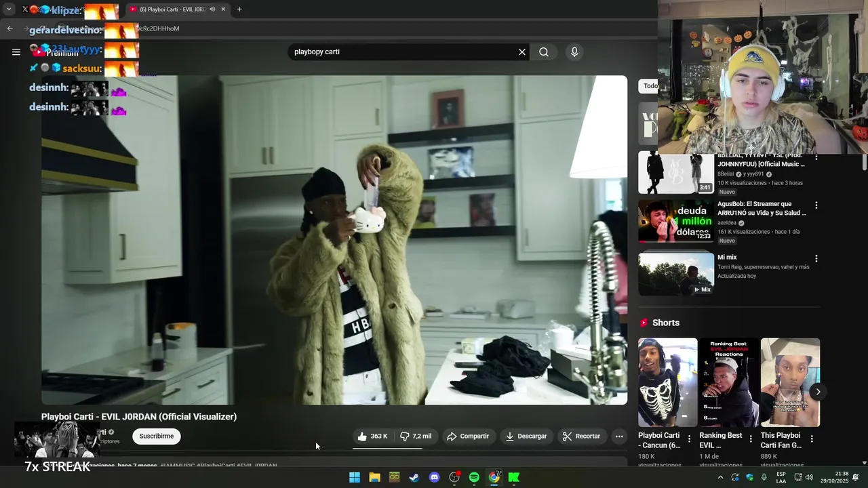Open the 'This Playboi Carti Fan' short
Viewport: 868px width, 488px height.
(x=790, y=382)
